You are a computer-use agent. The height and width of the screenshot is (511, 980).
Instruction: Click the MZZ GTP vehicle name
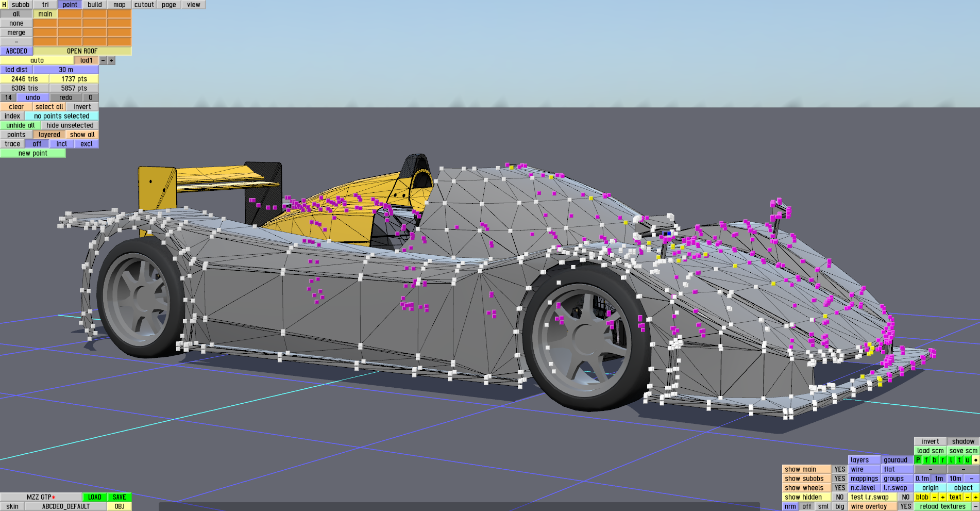41,497
